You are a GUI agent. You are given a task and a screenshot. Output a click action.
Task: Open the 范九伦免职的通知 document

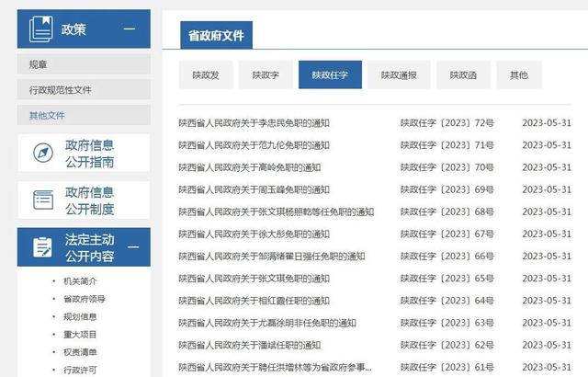pos(254,145)
